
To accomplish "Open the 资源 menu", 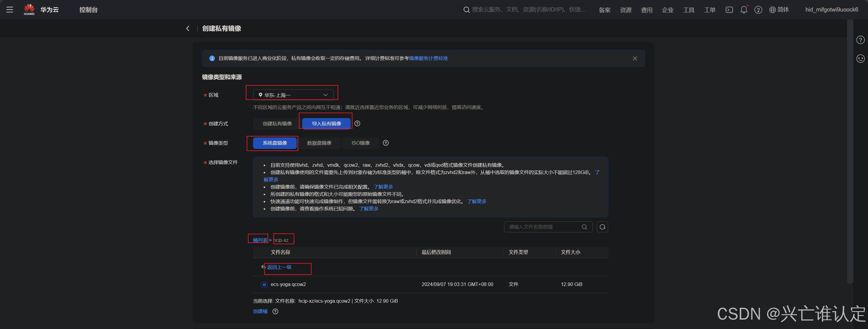I will pyautogui.click(x=626, y=10).
